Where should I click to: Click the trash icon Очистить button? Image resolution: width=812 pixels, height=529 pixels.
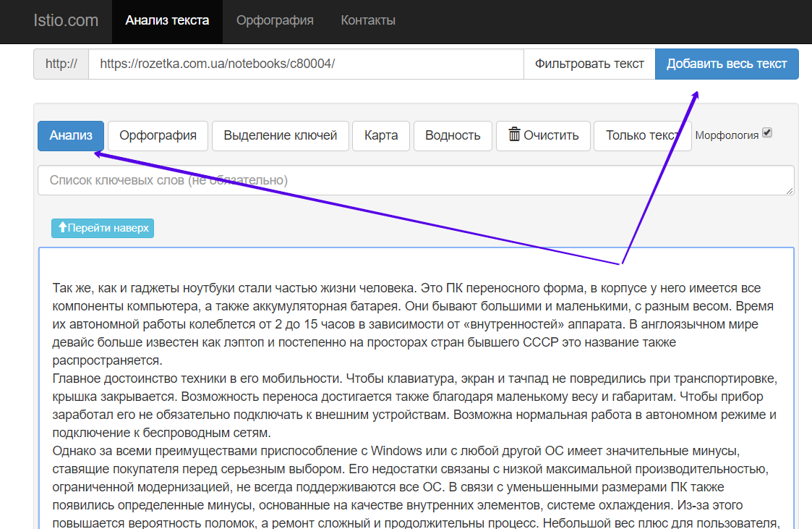pos(543,135)
